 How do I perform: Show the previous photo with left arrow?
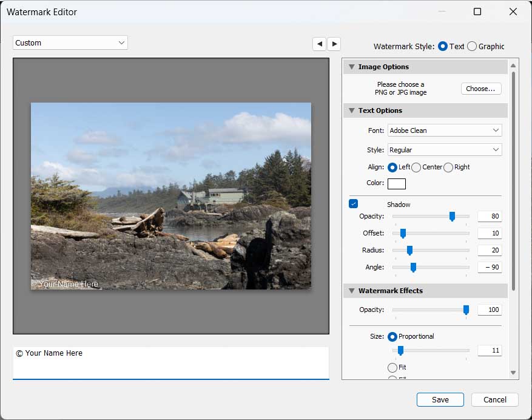(319, 44)
